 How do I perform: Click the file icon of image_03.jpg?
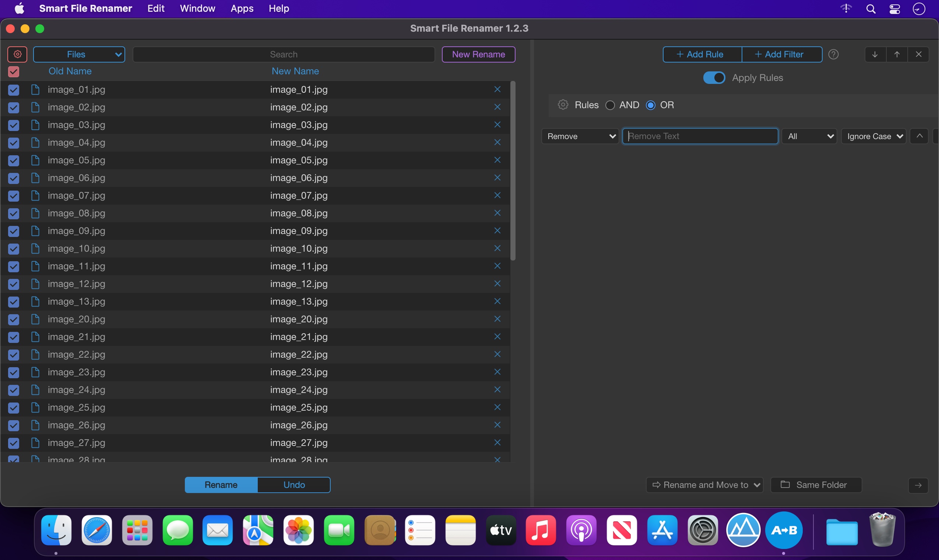click(x=35, y=125)
